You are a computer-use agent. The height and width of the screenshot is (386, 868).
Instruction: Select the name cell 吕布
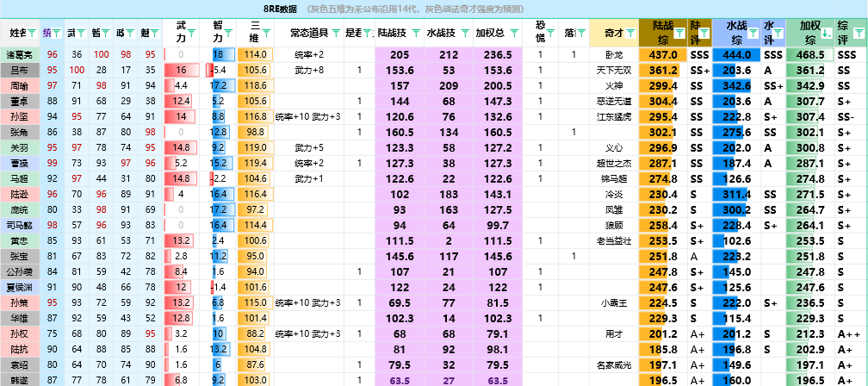(20, 71)
